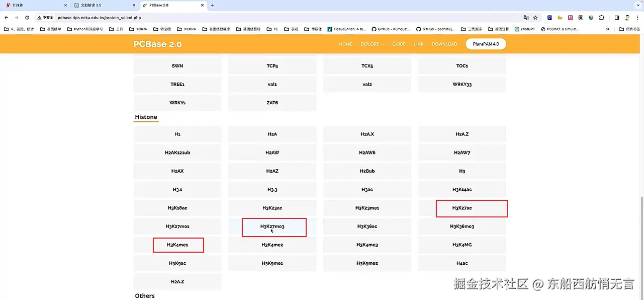The width and height of the screenshot is (644, 300).
Task: Choose the H3K36me3 histone button
Action: (462, 227)
